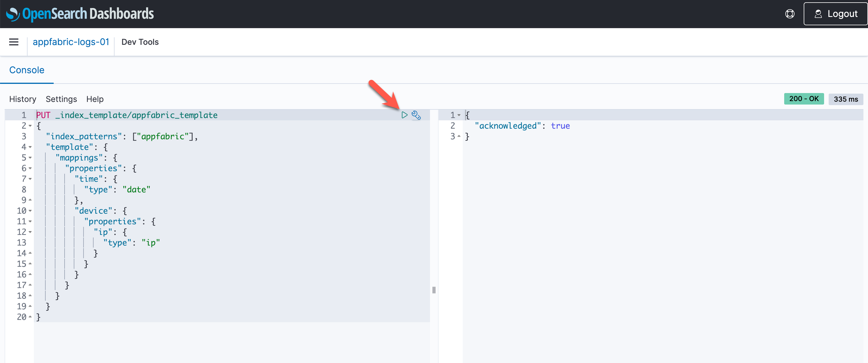Open the hamburger navigation menu
Screen dimensions: 868x363
point(14,42)
